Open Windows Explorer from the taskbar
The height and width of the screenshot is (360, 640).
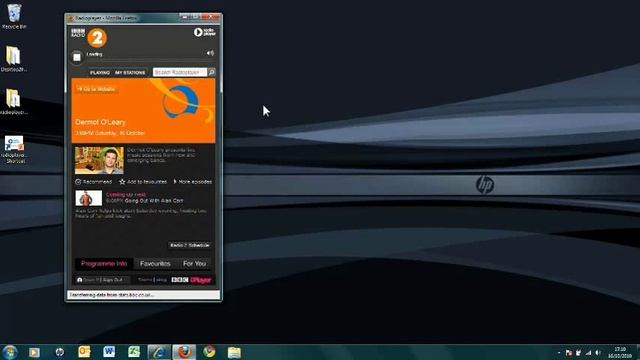coord(234,352)
